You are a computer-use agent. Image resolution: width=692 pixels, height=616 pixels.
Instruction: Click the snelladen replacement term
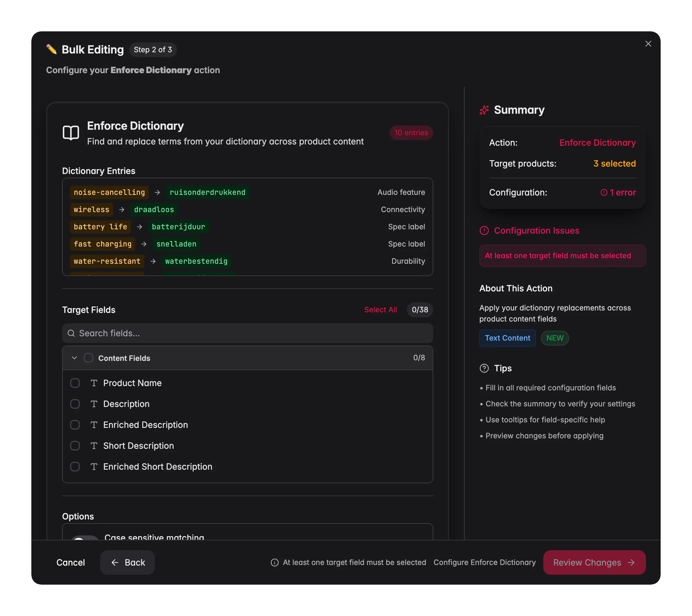coord(176,244)
